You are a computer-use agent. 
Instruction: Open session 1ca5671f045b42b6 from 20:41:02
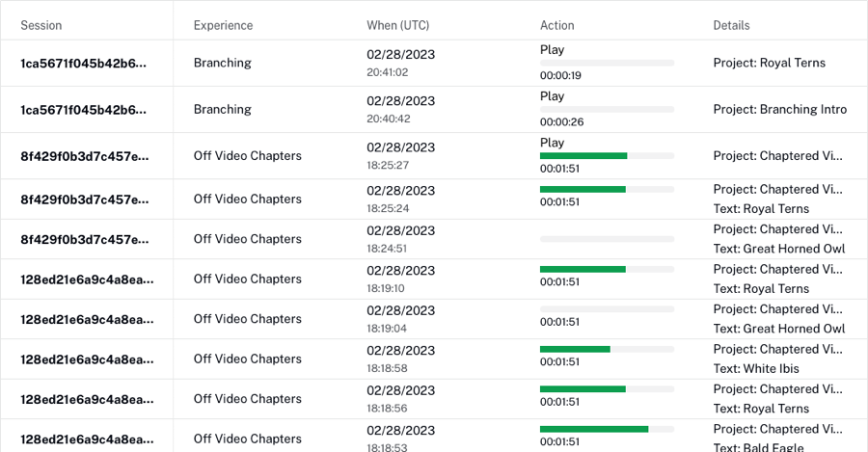[84, 64]
